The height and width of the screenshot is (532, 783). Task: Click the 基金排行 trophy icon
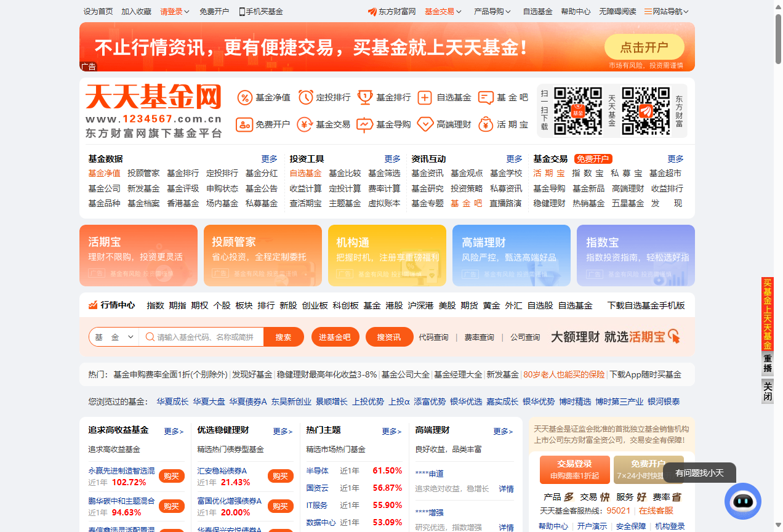click(x=366, y=97)
